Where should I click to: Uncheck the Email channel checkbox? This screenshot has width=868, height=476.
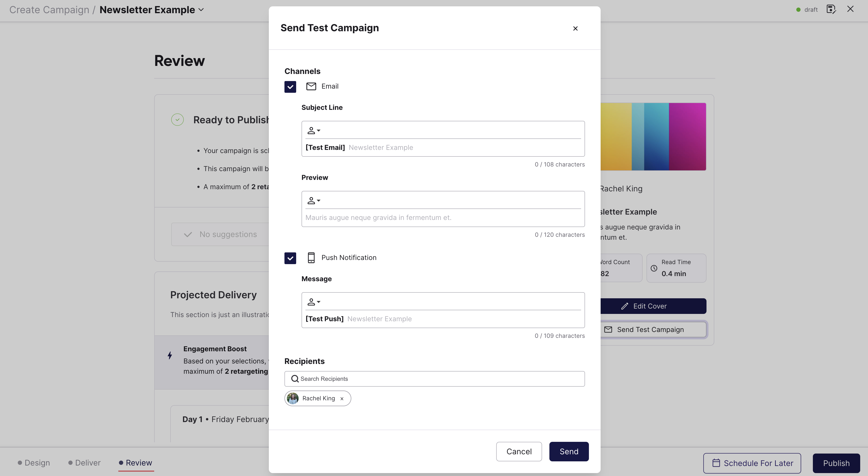[290, 87]
